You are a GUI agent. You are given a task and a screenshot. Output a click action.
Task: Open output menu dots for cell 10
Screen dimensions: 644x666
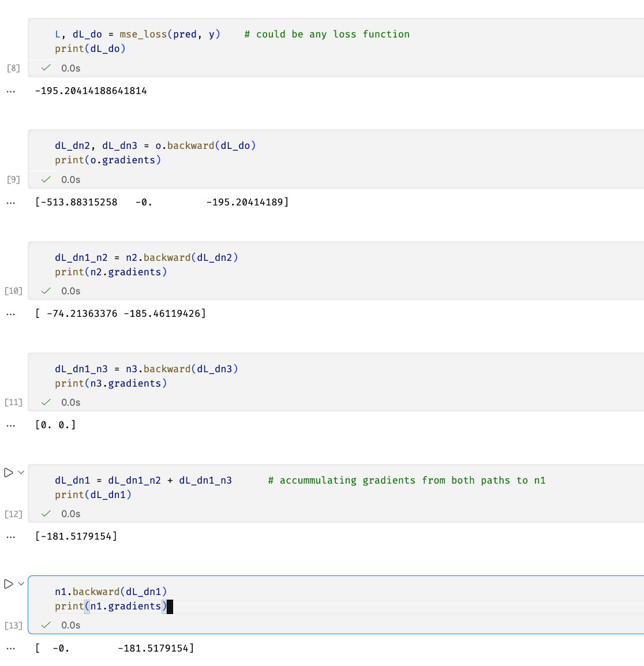tap(10, 315)
